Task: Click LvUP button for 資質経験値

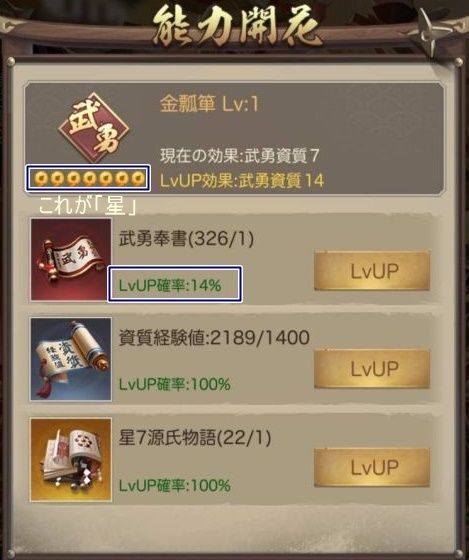Action: (372, 369)
